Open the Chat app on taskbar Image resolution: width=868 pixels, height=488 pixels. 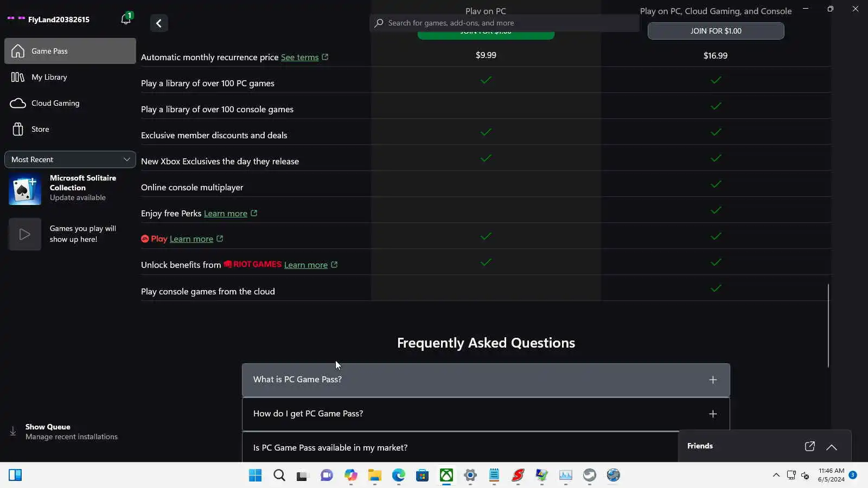point(327,476)
